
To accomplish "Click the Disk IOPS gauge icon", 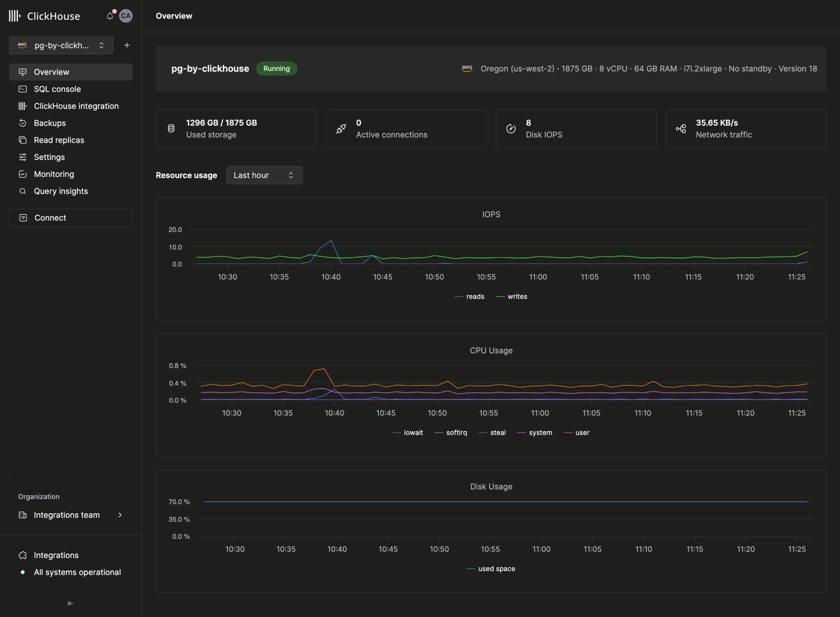I will coord(511,129).
